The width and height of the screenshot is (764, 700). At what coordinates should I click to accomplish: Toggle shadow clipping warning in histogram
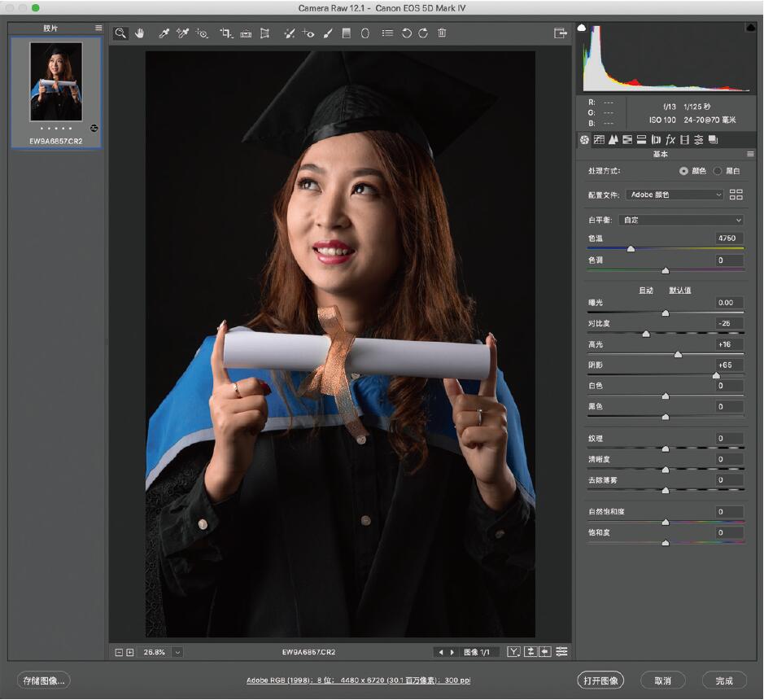[x=582, y=28]
